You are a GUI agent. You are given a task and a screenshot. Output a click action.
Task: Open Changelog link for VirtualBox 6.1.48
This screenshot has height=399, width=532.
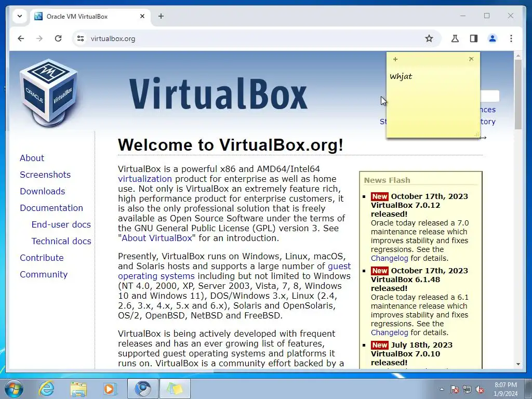[x=389, y=332]
